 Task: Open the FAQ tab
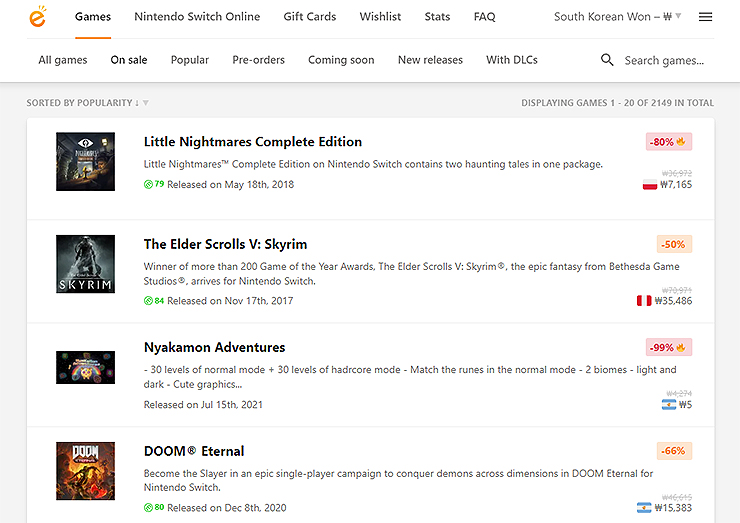coord(484,17)
